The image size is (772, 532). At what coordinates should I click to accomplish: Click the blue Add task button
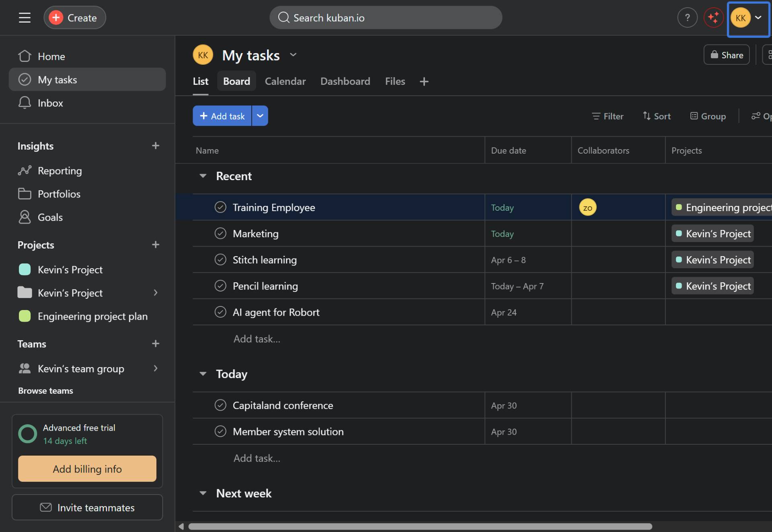[x=222, y=116]
